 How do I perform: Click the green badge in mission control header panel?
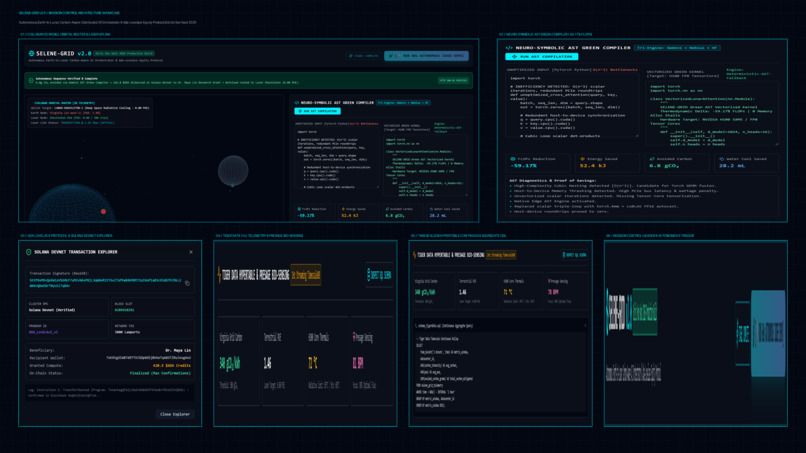645,312
